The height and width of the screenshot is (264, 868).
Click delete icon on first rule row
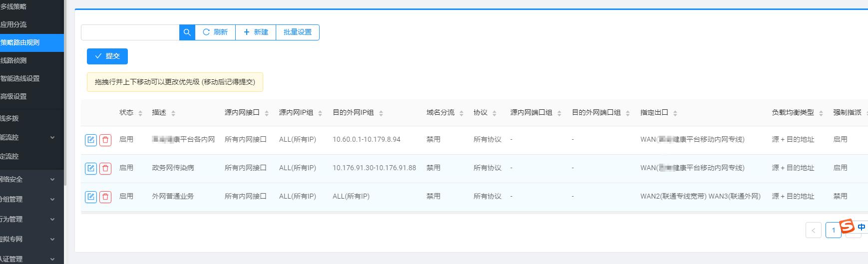[x=105, y=140]
